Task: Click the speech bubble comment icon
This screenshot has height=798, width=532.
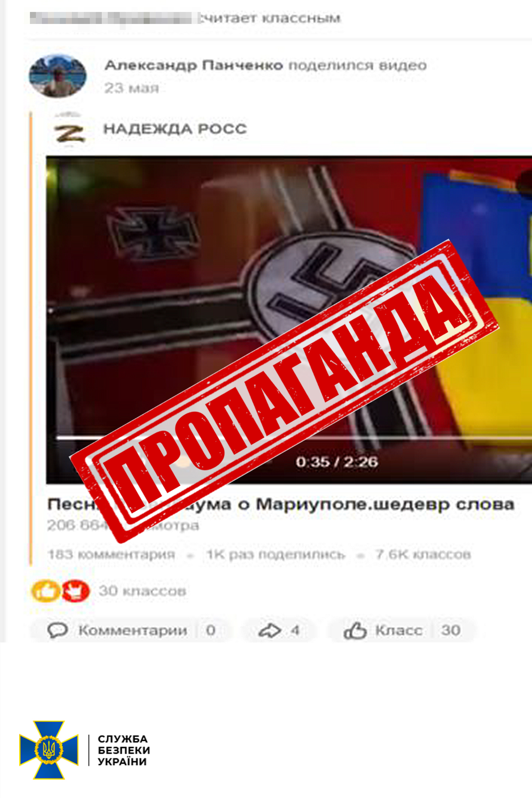Action: pos(57,630)
